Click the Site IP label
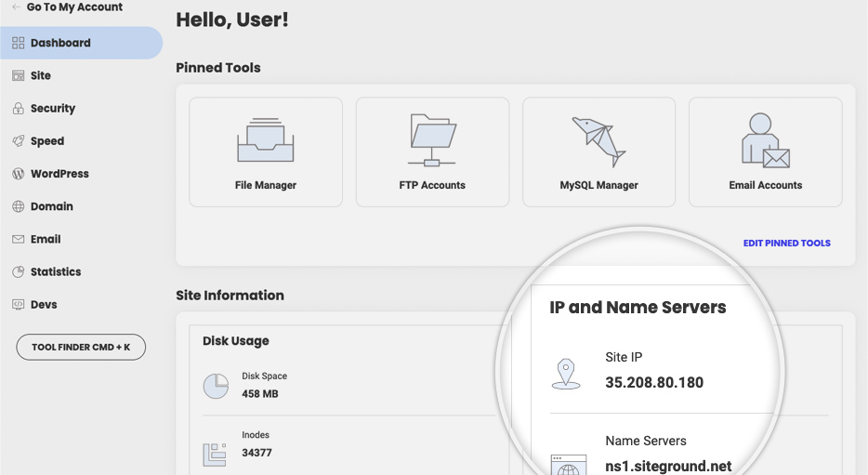The height and width of the screenshot is (475, 868). [624, 357]
